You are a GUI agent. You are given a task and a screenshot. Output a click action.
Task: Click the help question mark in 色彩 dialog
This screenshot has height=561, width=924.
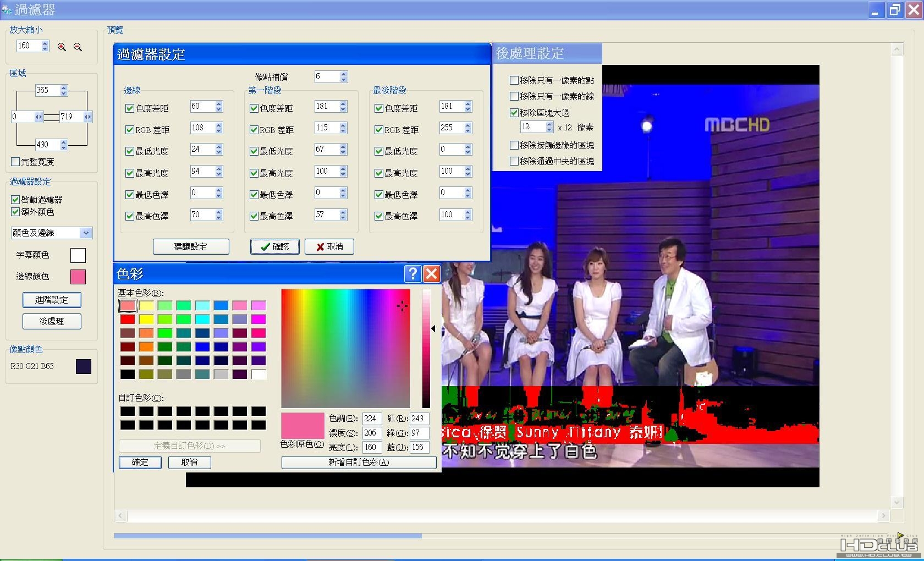click(x=413, y=273)
